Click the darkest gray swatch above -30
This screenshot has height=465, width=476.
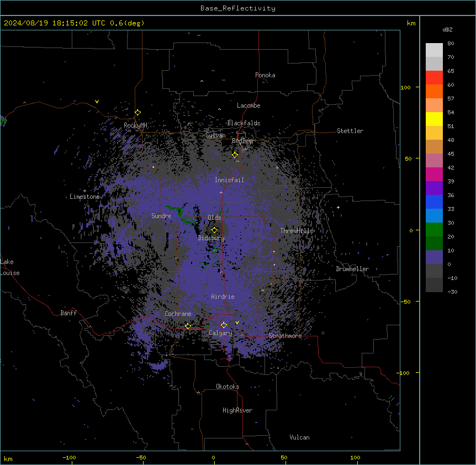coord(434,285)
